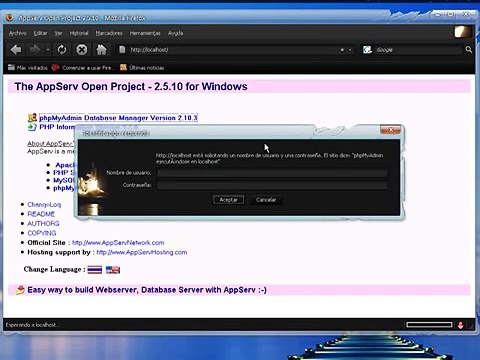Click the Nombre de usuario field
Viewport: 480px width, 360px height.
point(272,173)
